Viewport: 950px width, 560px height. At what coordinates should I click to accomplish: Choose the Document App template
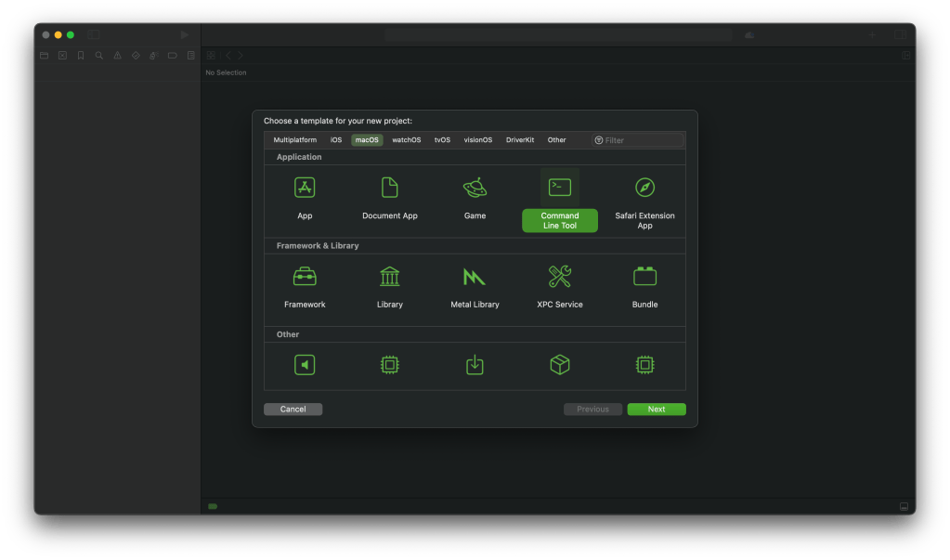(x=390, y=189)
